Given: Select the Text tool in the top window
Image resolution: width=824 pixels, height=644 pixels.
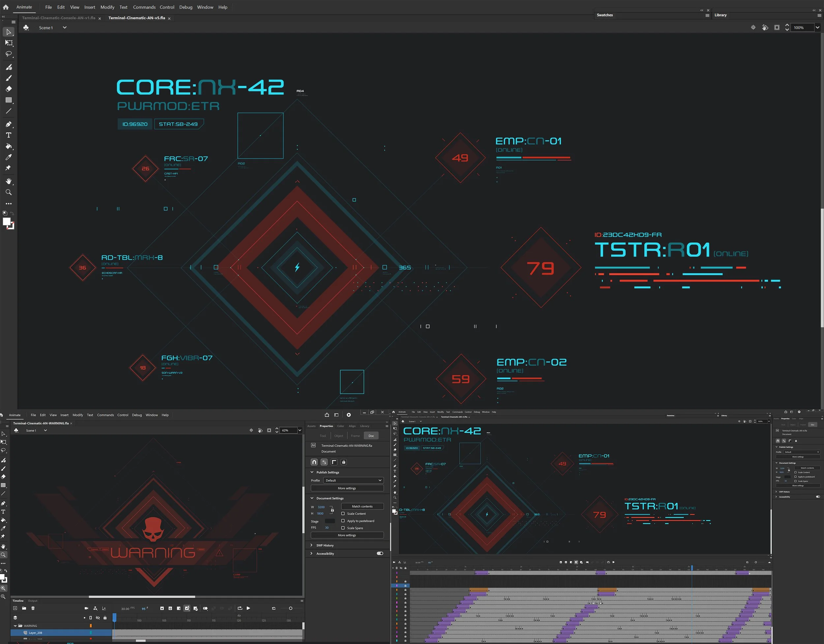Looking at the screenshot, I should pyautogui.click(x=9, y=135).
